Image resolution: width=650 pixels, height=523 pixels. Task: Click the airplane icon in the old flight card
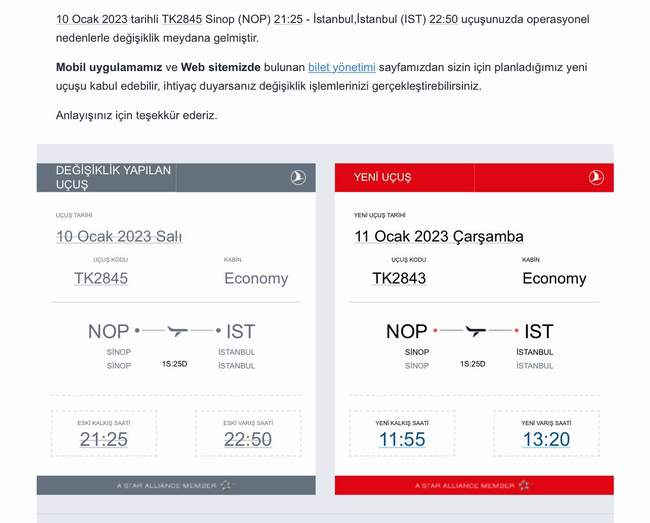[178, 330]
